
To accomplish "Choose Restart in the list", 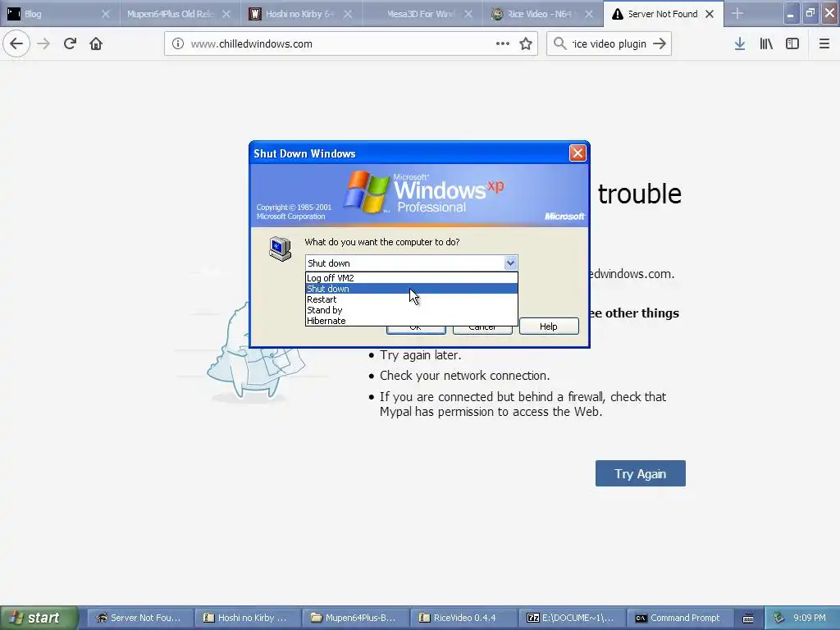I will [412, 299].
